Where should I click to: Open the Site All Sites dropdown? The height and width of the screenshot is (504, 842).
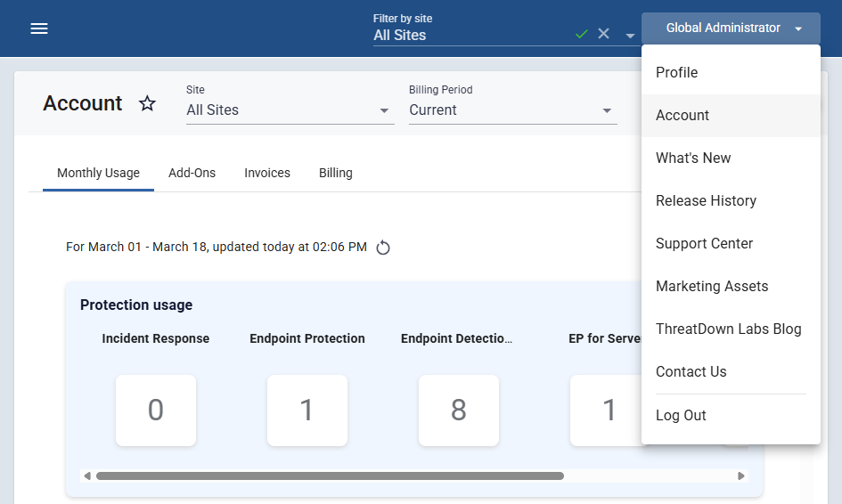(x=290, y=110)
